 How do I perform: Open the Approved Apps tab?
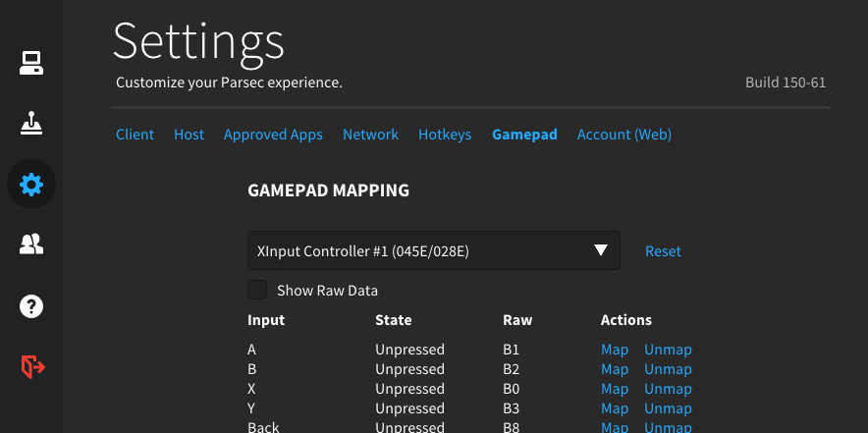point(273,135)
